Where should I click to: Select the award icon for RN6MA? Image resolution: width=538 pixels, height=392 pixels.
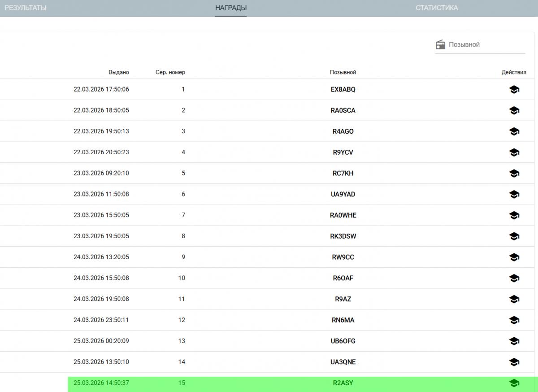tap(514, 320)
